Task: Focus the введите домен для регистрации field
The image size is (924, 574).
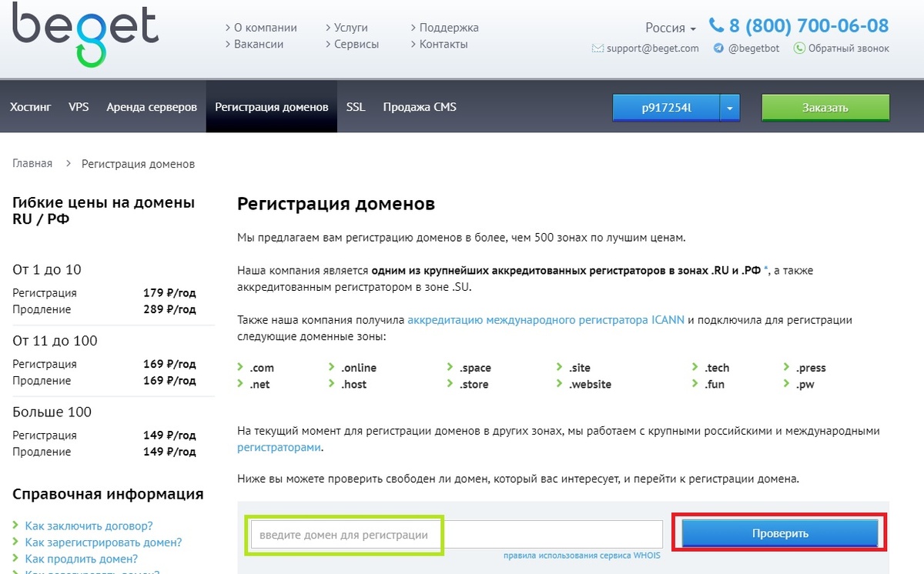Action: coord(457,534)
